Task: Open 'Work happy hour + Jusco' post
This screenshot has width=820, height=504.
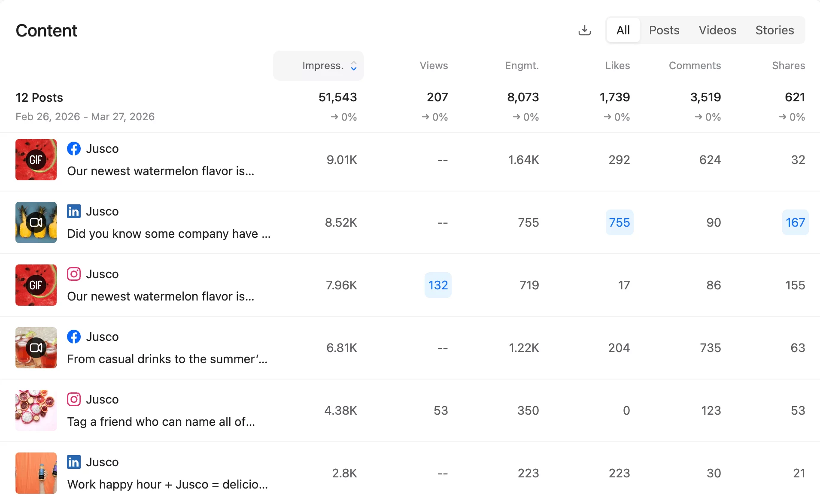Action: point(167,485)
